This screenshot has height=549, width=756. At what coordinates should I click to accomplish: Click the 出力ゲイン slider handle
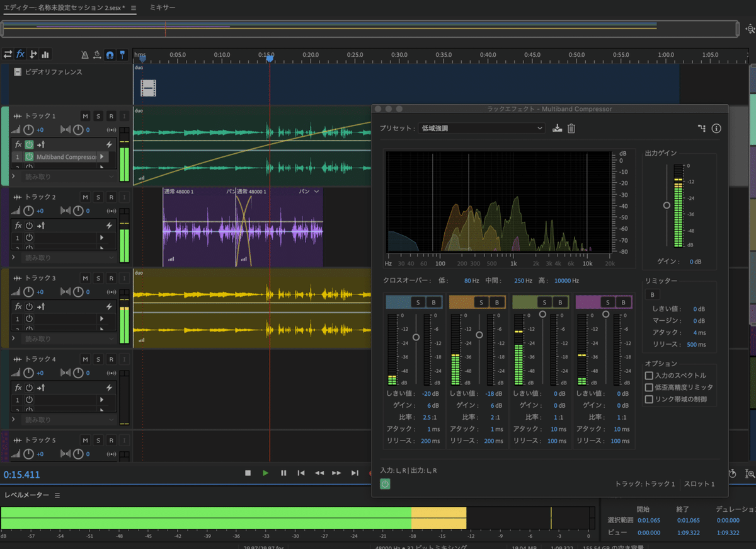(667, 205)
